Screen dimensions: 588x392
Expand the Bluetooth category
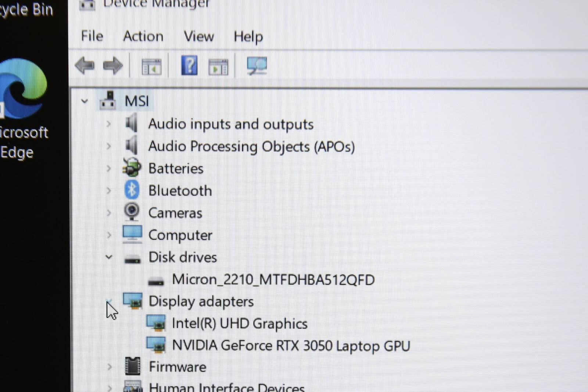109,190
